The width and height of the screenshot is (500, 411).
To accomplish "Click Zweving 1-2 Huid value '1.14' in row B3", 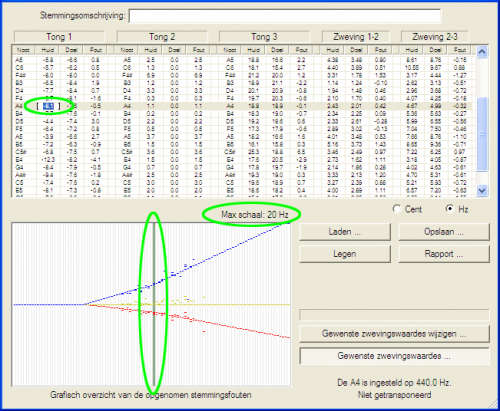I will [x=333, y=83].
